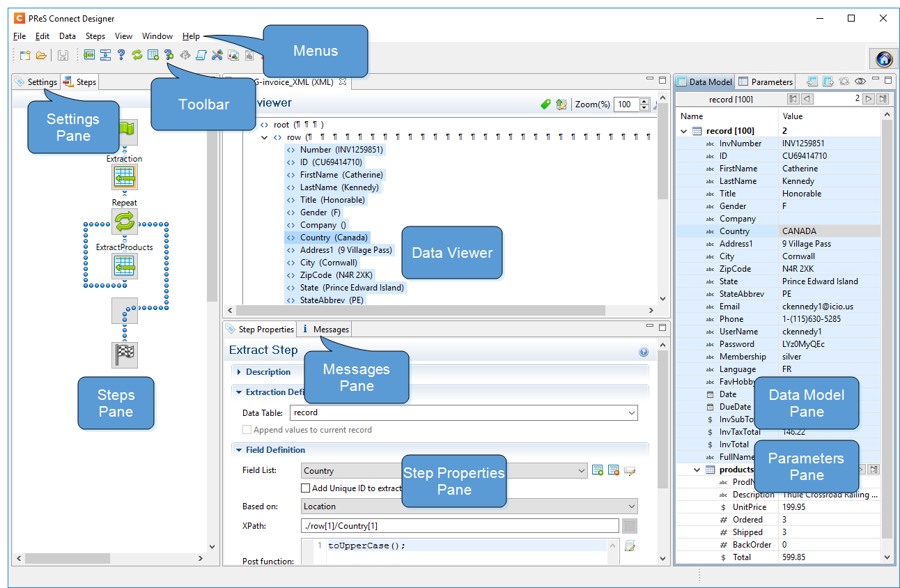This screenshot has width=900, height=588.
Task: Close the invoice_XML (XML) editor tab
Action: pyautogui.click(x=342, y=82)
